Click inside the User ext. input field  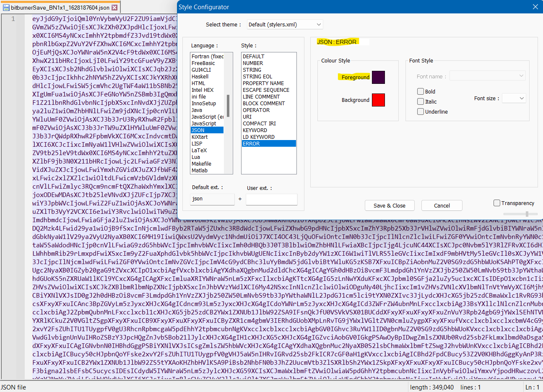(x=271, y=200)
